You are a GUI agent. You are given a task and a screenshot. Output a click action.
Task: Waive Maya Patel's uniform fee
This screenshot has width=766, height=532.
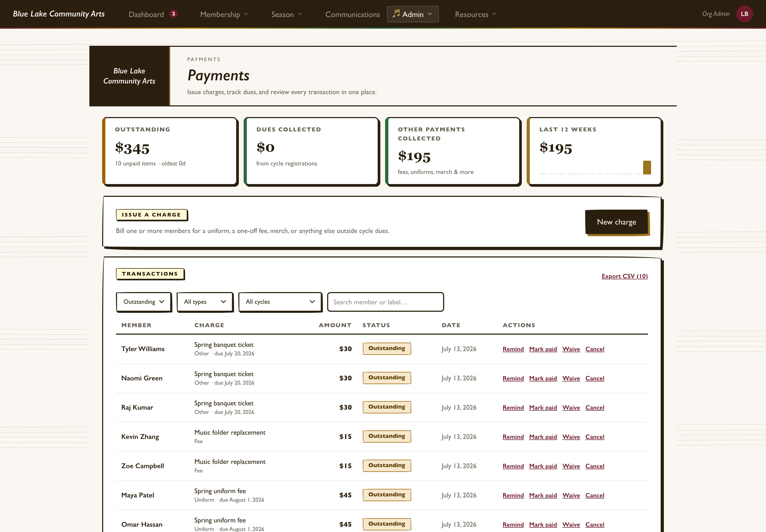[x=571, y=496]
